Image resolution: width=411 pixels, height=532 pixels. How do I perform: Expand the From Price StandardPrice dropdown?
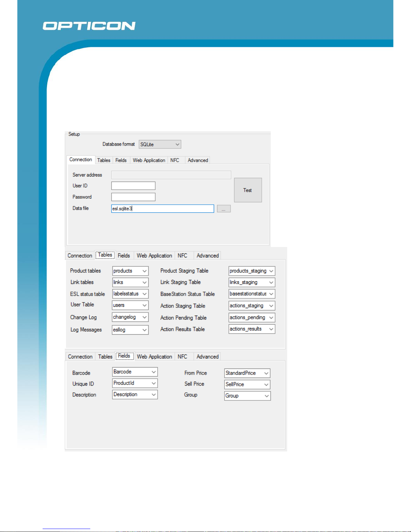click(x=248, y=373)
